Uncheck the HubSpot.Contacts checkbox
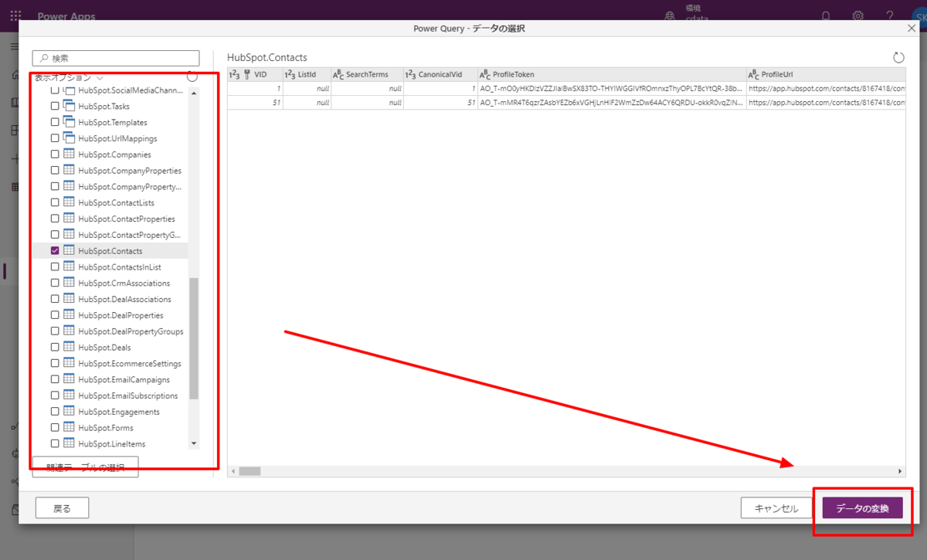 click(55, 251)
